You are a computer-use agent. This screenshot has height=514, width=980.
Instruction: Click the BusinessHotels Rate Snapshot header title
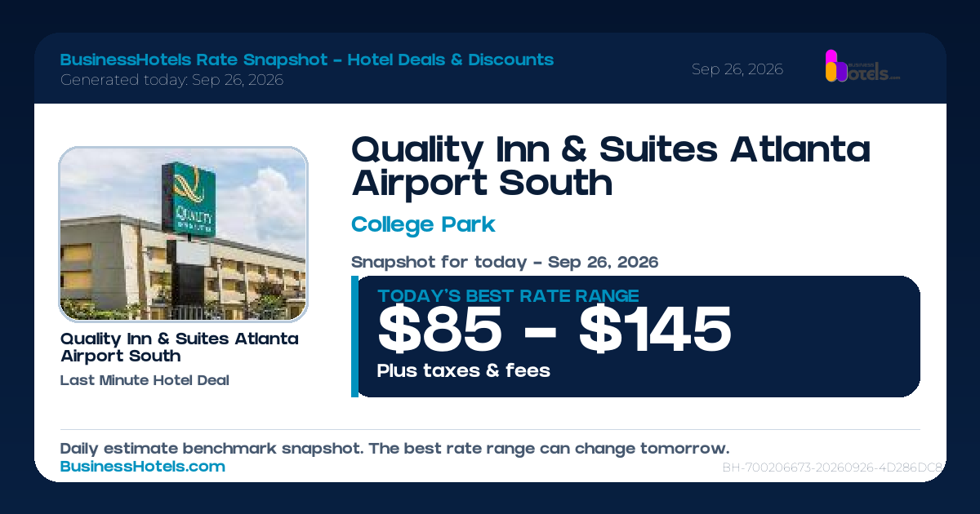tap(307, 60)
